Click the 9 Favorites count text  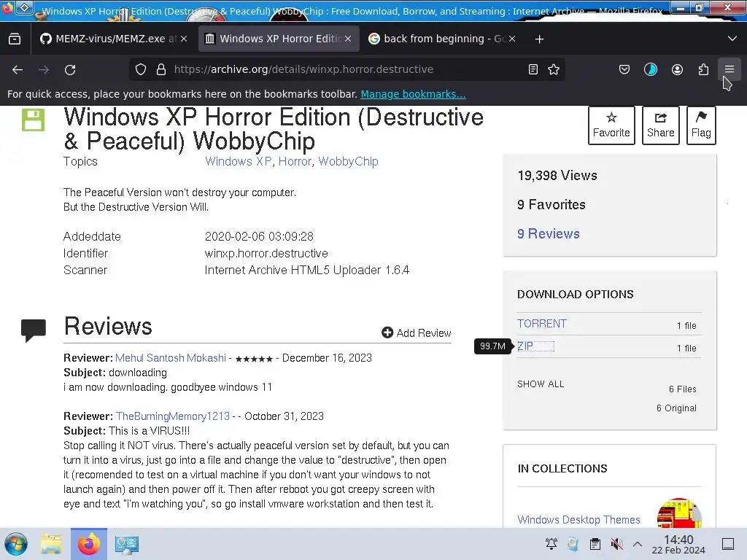pos(551,205)
